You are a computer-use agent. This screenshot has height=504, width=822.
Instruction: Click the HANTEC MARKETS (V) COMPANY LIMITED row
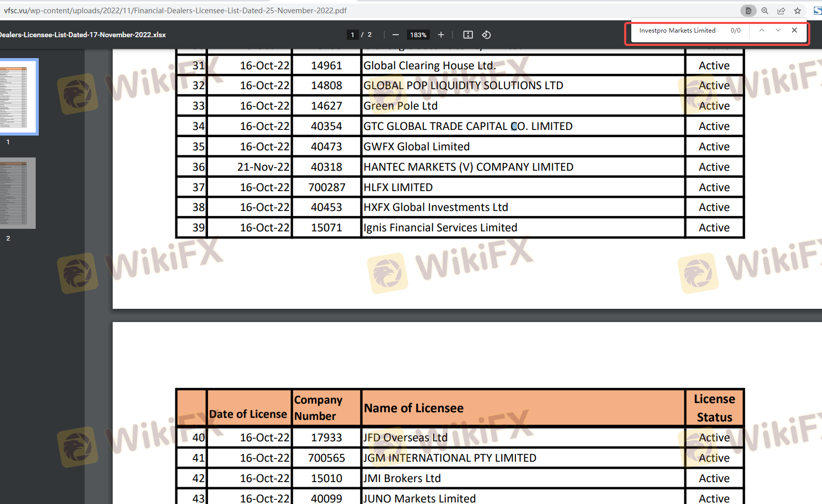(468, 167)
